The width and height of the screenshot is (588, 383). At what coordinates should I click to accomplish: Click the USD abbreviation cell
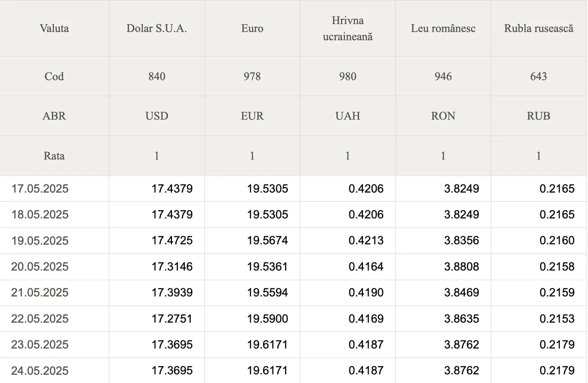pyautogui.click(x=157, y=116)
